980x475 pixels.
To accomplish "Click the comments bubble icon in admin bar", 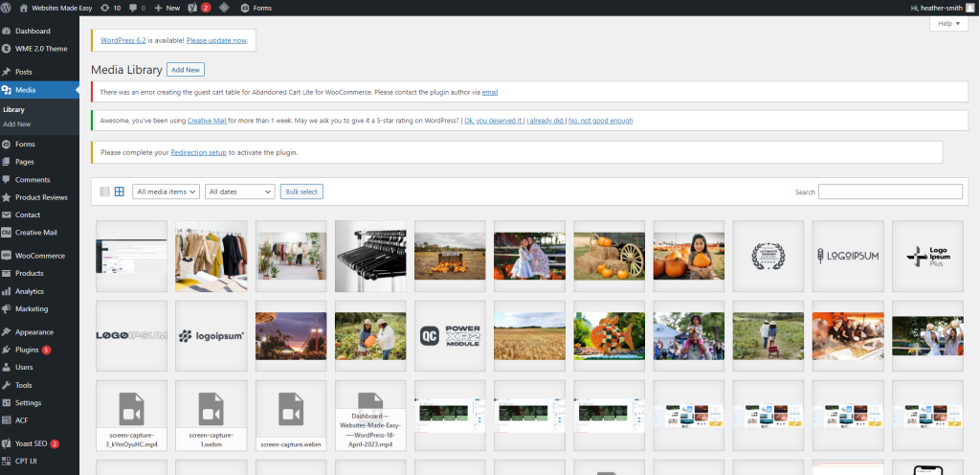I will tap(137, 7).
